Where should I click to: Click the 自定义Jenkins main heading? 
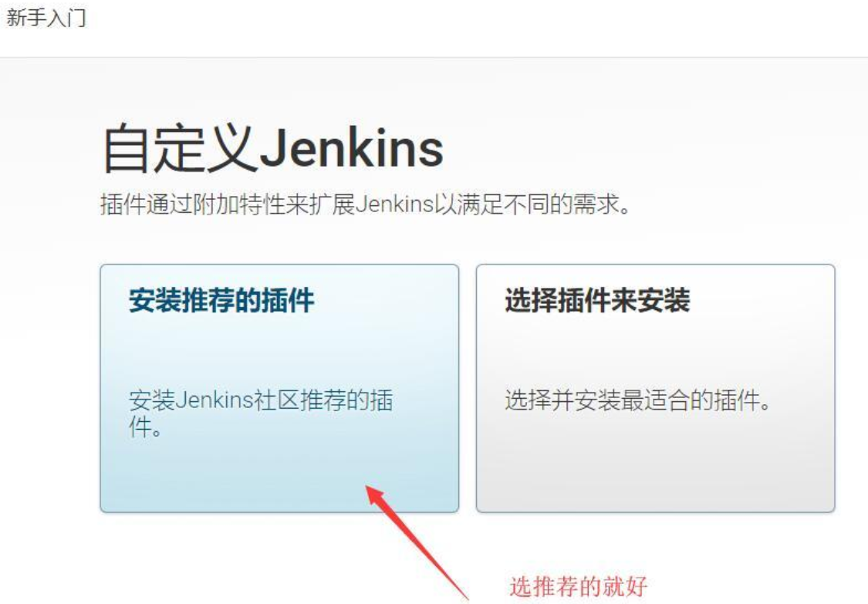(x=273, y=148)
